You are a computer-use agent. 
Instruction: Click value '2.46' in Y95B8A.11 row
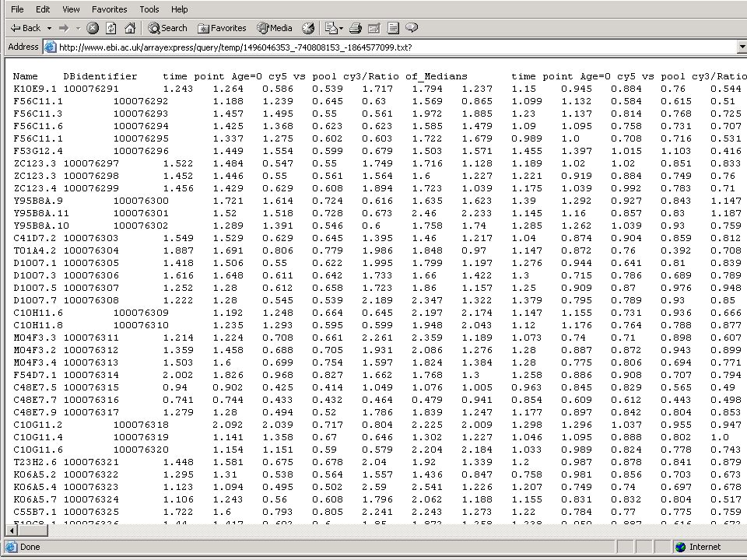click(x=424, y=213)
